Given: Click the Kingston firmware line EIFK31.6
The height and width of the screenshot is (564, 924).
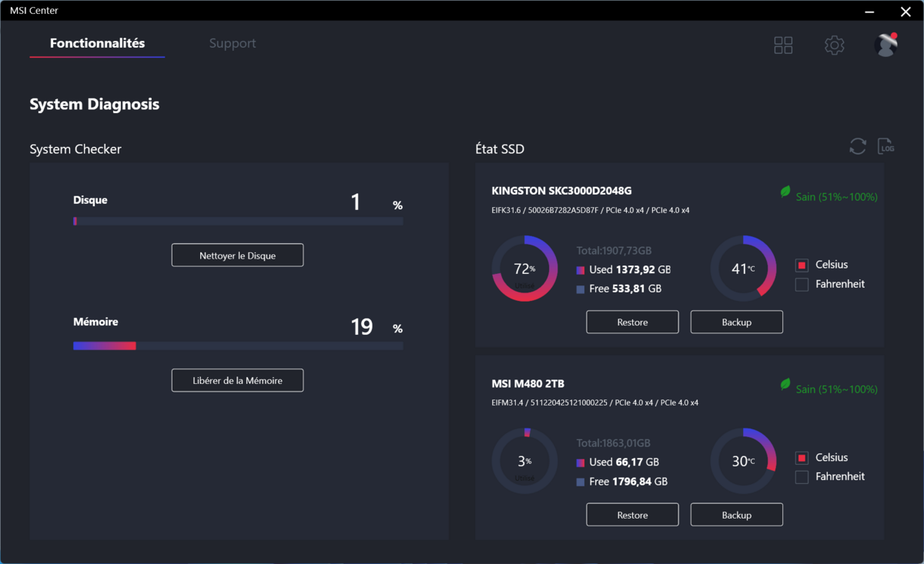Looking at the screenshot, I should coord(591,210).
